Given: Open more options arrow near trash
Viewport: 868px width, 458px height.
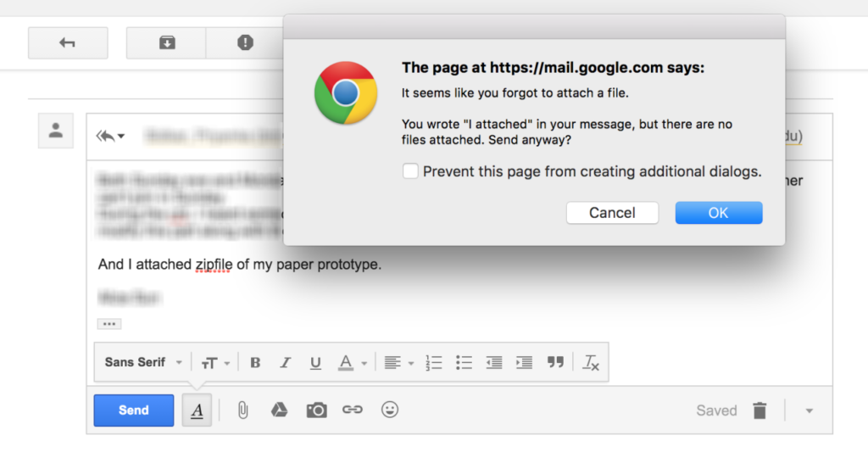Looking at the screenshot, I should (x=810, y=411).
